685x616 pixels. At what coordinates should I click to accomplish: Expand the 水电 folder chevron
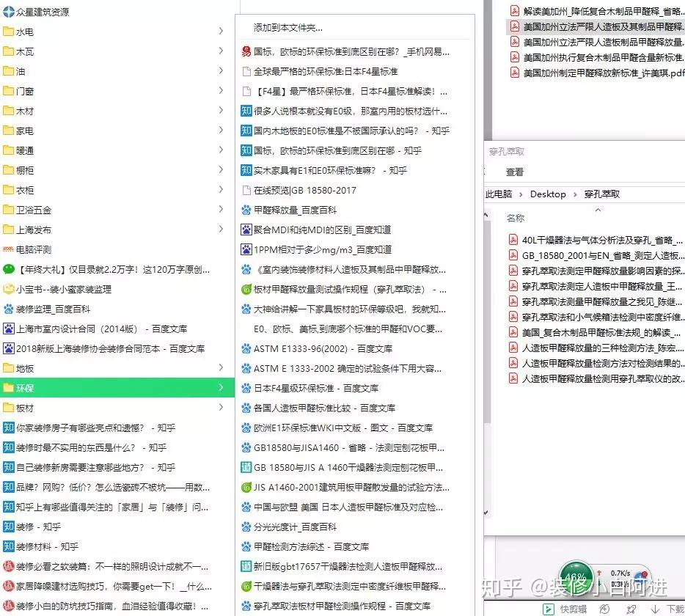click(219, 32)
